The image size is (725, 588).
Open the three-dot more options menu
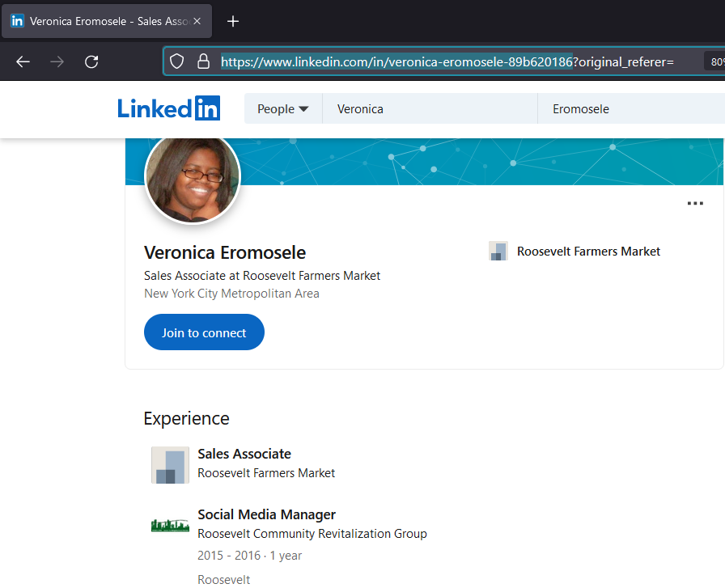click(x=695, y=203)
